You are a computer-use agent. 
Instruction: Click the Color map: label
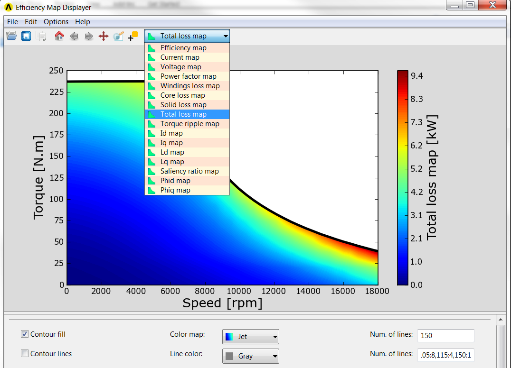187,334
